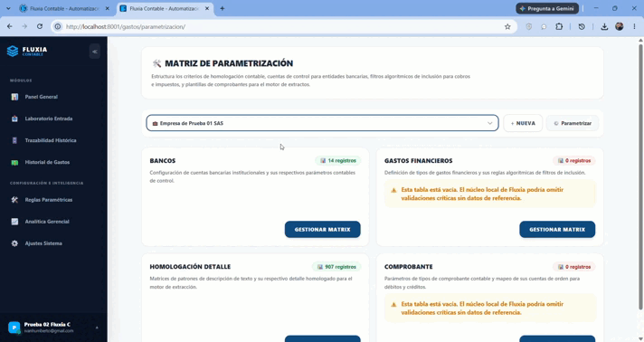Viewport: 644px width, 342px height.
Task: Click the 0 registros badge in Comprobante
Action: (x=573, y=267)
